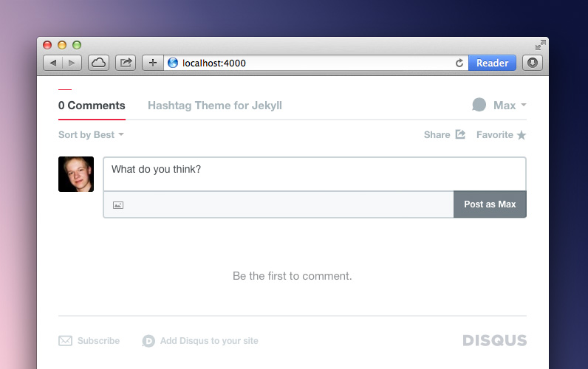Screen dimensions: 588x369
Task: Click the Disqus speech bubble icon next to Max
Action: 479,105
